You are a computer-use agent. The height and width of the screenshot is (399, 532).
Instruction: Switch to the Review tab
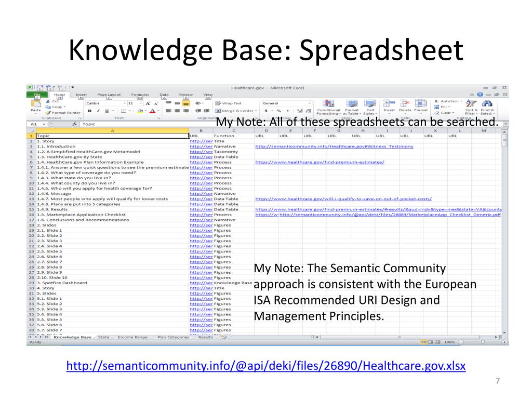[x=186, y=95]
